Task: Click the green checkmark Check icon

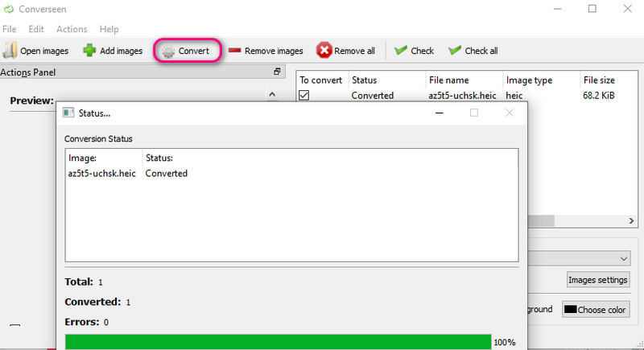Action: coord(400,50)
